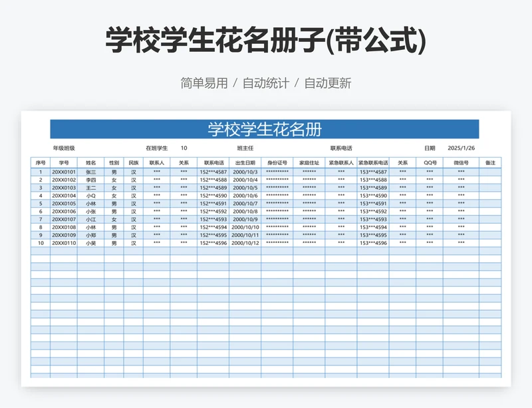Select the 序号 column header
The width and height of the screenshot is (532, 408).
[41, 162]
